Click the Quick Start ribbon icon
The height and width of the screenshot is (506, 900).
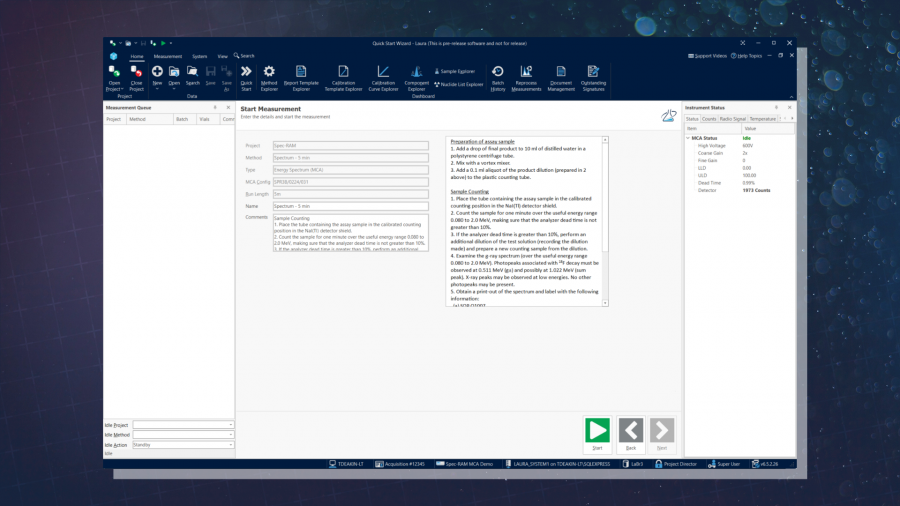[x=246, y=77]
